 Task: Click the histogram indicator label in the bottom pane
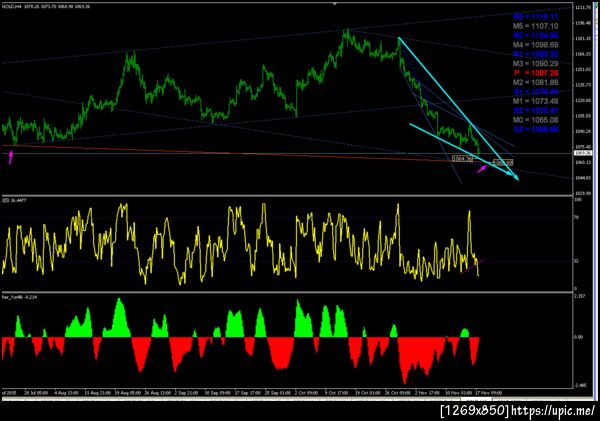(x=20, y=297)
